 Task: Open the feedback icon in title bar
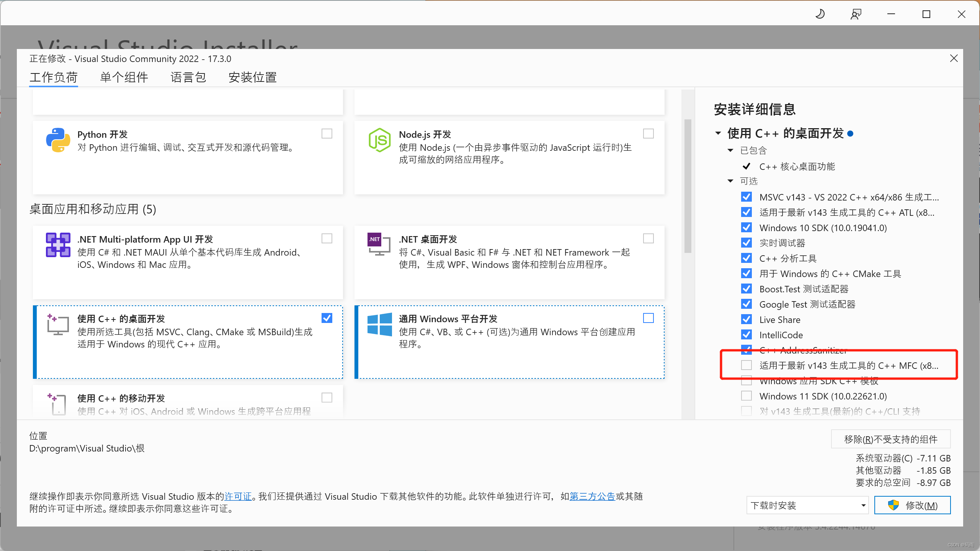[856, 14]
